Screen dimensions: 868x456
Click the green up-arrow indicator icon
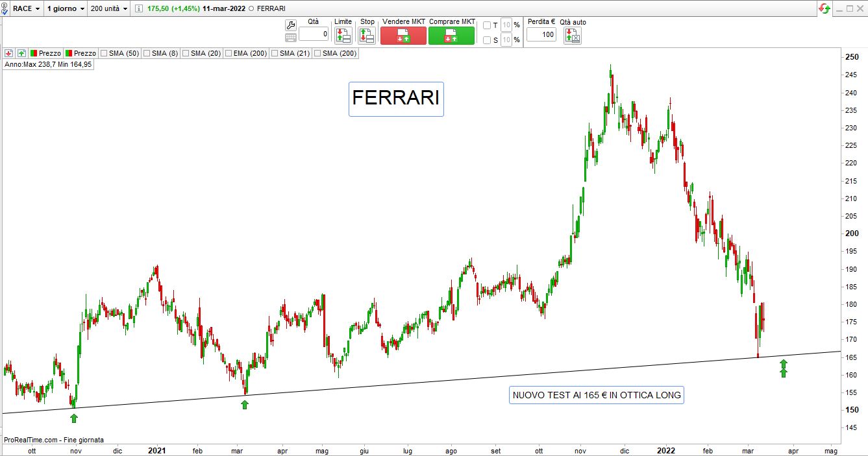[21, 53]
